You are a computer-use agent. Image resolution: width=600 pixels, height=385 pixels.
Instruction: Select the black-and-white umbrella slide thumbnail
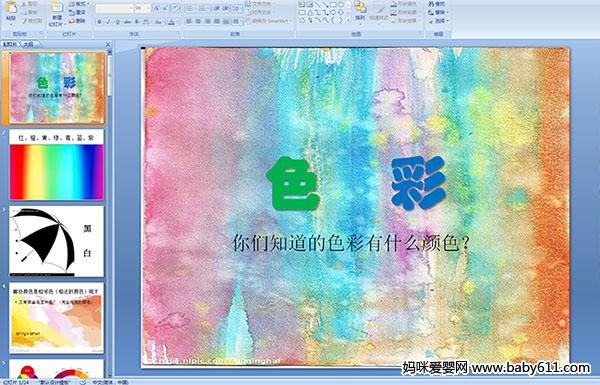click(x=56, y=241)
